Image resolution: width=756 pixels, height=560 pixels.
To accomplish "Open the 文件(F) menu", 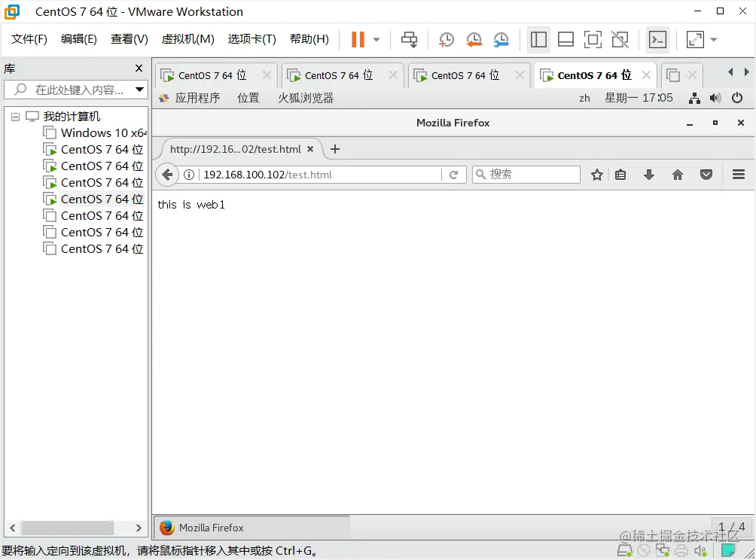I will (29, 39).
